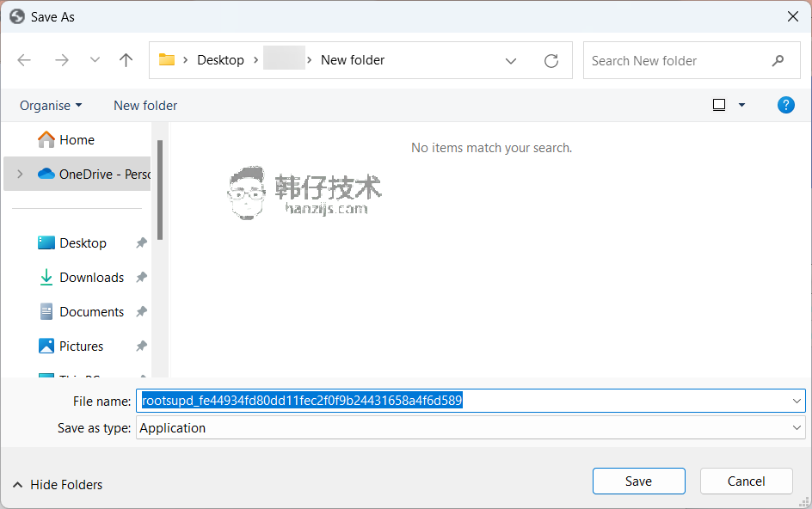The height and width of the screenshot is (509, 812).
Task: Click the Cancel button
Action: [747, 481]
